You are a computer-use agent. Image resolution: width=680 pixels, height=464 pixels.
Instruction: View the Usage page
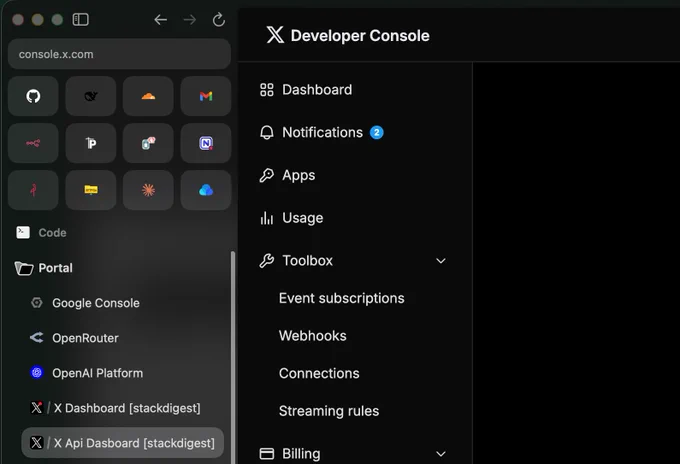pos(291,218)
